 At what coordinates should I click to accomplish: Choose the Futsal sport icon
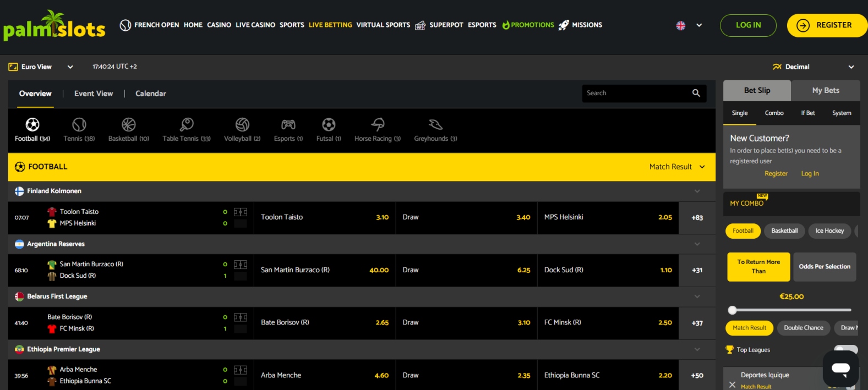click(x=329, y=124)
